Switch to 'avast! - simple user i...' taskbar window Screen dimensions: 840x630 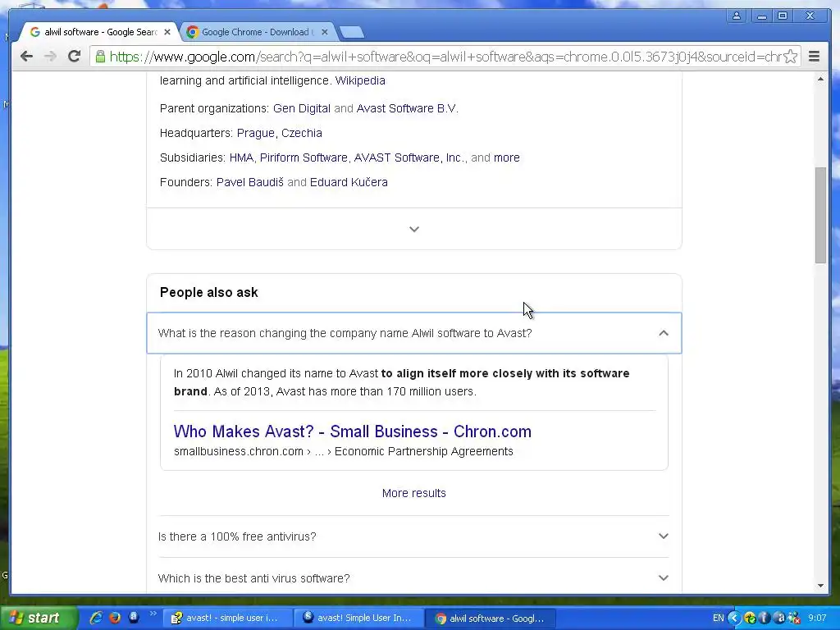pyautogui.click(x=226, y=619)
